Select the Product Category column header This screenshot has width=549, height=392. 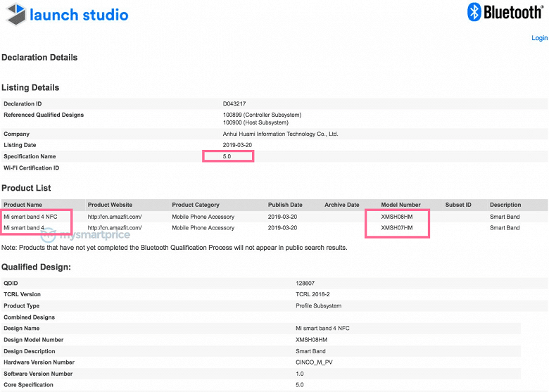click(196, 205)
